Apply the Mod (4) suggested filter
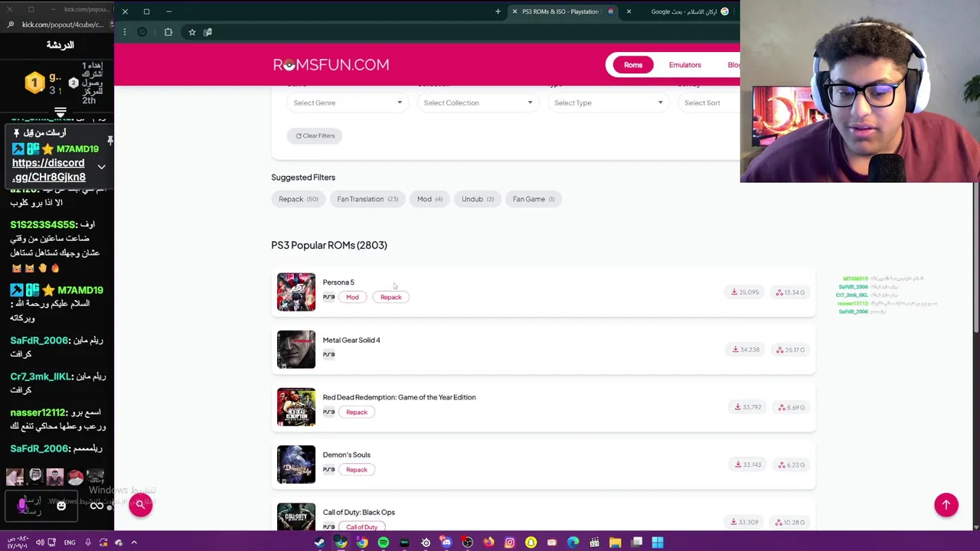The image size is (980, 551). (x=430, y=199)
